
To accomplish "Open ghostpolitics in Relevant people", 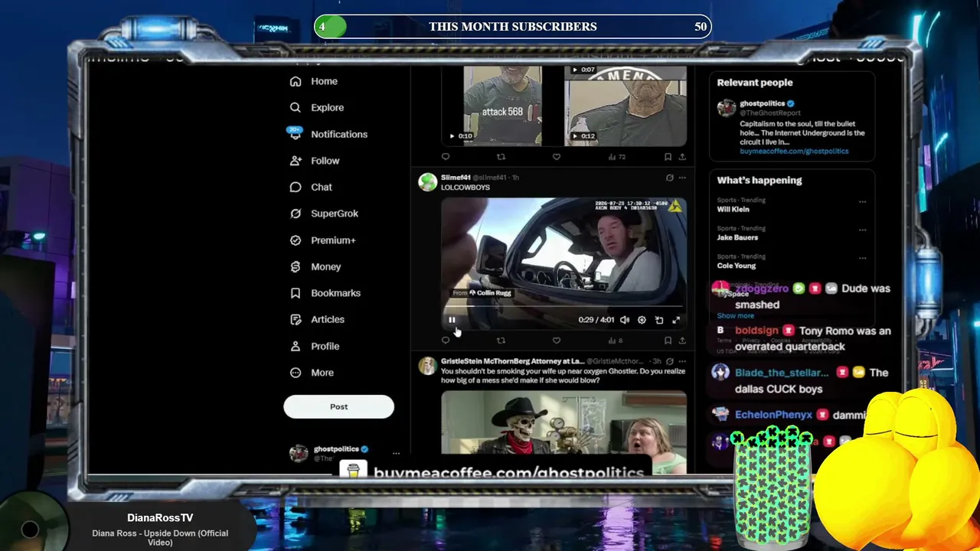I will click(x=762, y=103).
